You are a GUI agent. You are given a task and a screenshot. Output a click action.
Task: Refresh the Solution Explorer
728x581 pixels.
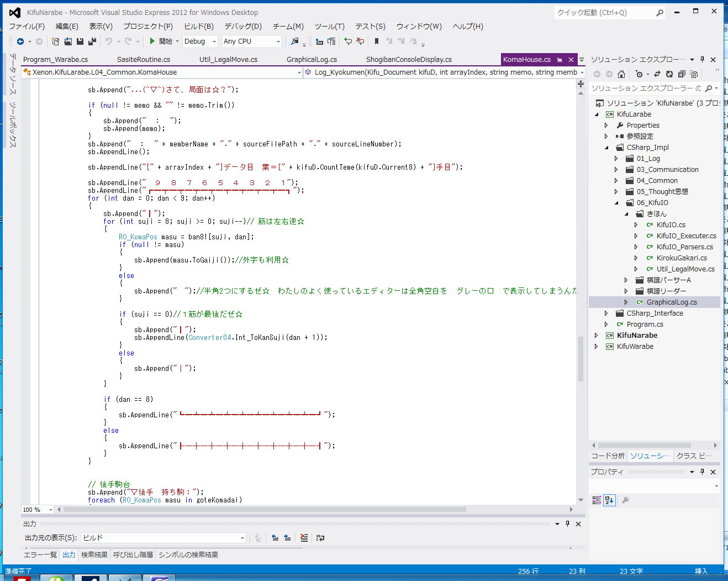click(x=669, y=74)
